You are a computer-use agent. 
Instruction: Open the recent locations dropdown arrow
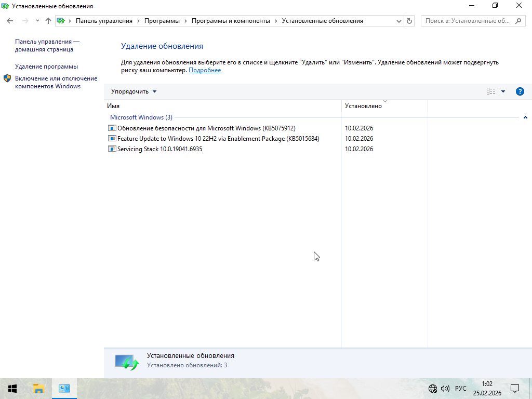(x=37, y=21)
